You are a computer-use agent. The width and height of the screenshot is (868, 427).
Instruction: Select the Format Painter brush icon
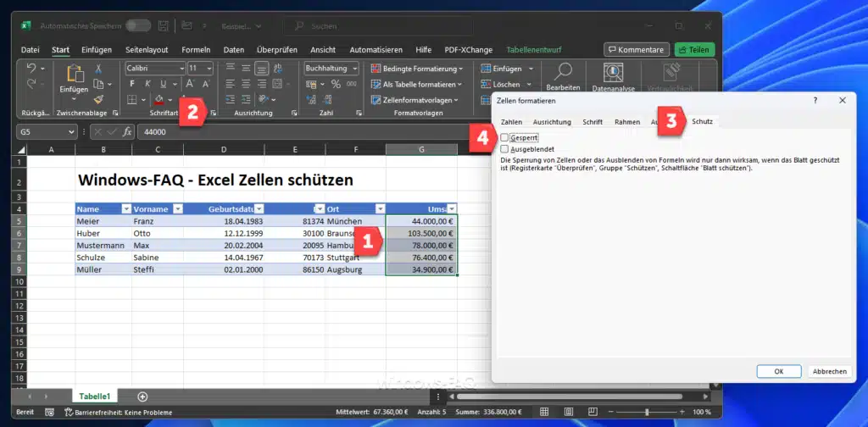click(x=98, y=100)
